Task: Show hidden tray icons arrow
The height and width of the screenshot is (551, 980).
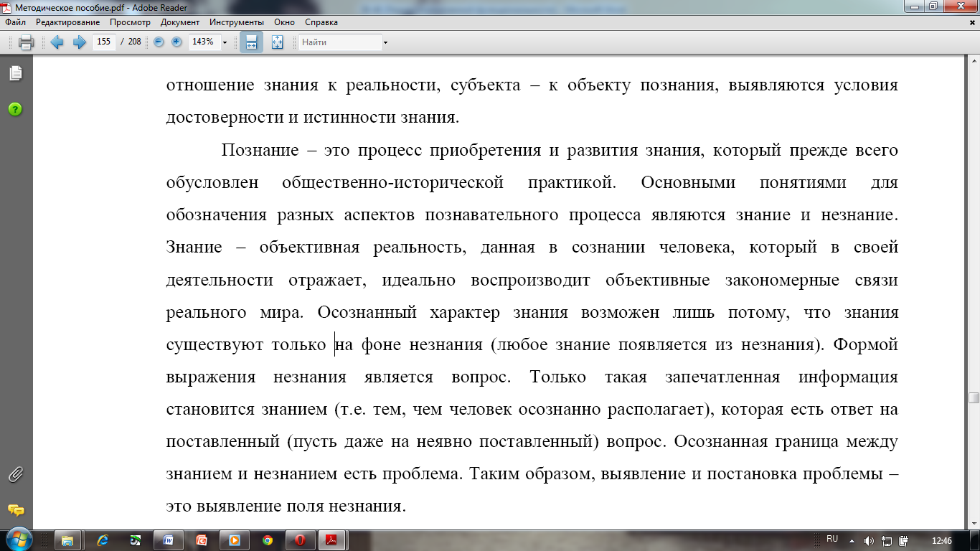Action: tap(852, 540)
